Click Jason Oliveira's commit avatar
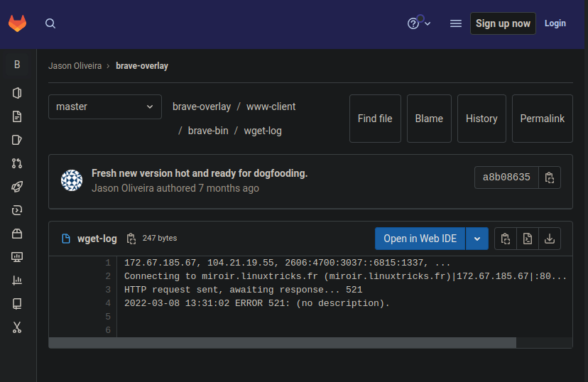The height and width of the screenshot is (382, 588). pyautogui.click(x=72, y=180)
